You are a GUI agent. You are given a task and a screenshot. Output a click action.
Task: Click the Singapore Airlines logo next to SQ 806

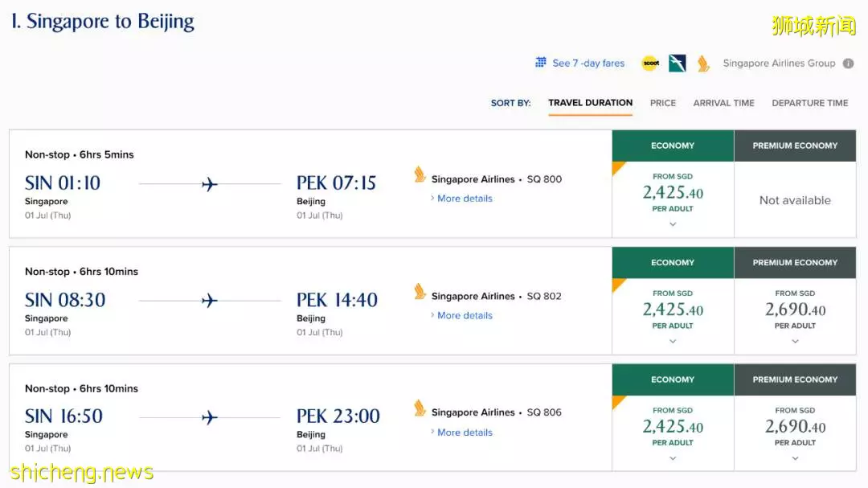click(x=420, y=408)
